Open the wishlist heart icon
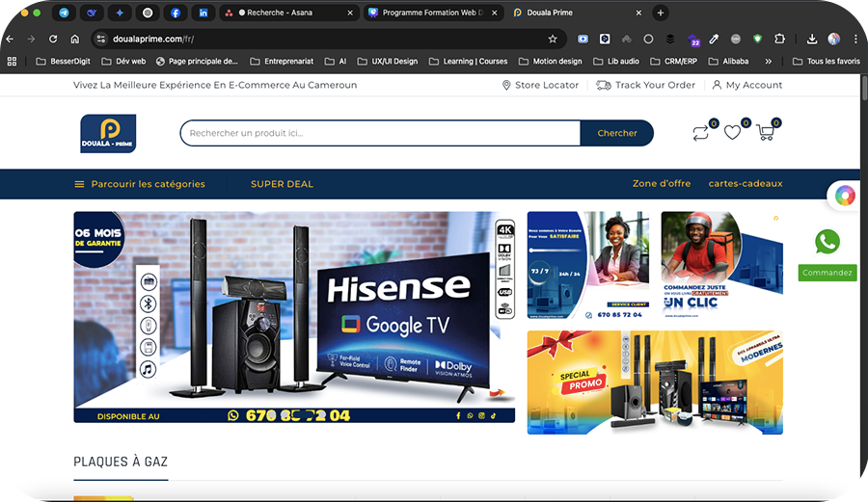The height and width of the screenshot is (502, 868). pos(732,133)
